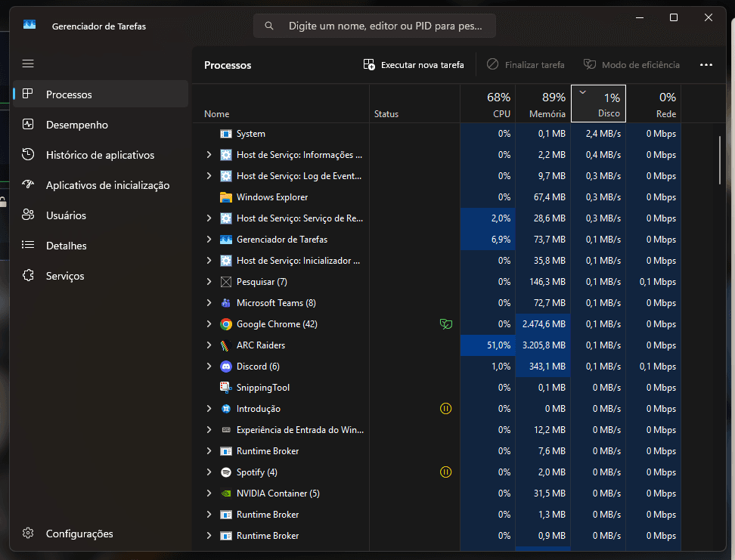The image size is (735, 560).
Task: Sort processes by the Memória column
Action: point(543,104)
